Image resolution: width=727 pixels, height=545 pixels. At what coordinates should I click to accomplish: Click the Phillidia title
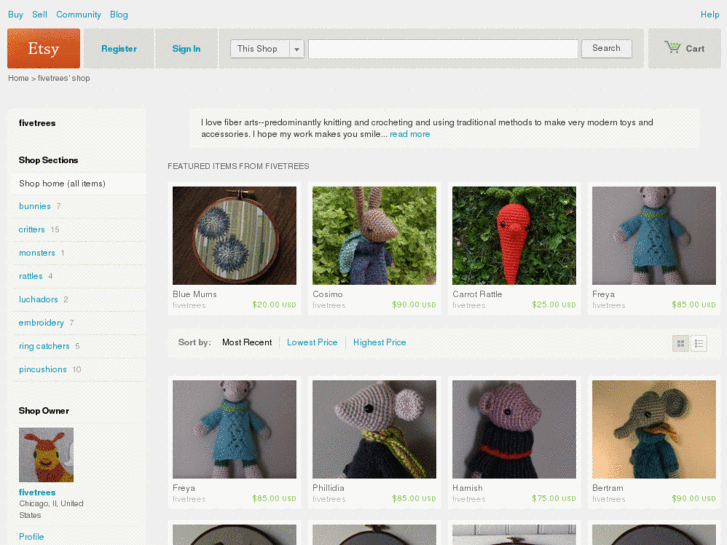coord(328,488)
